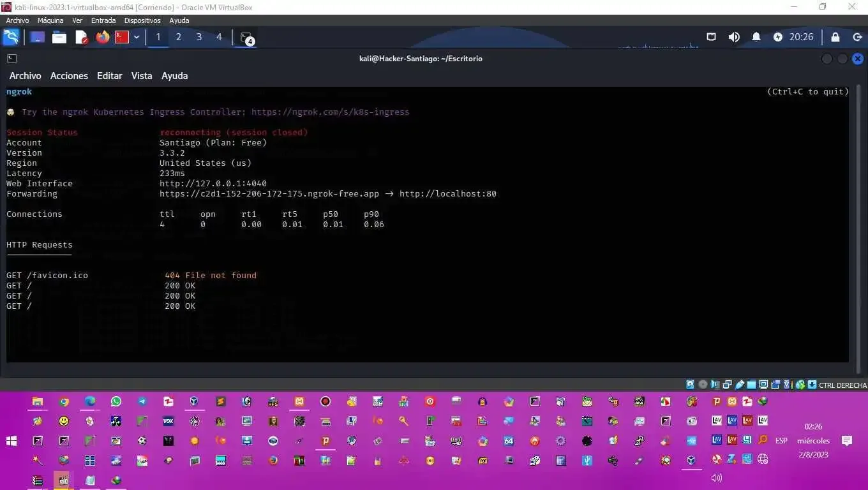Click the optical disc icon in VirtualBox status bar
868x490 pixels.
tap(703, 385)
